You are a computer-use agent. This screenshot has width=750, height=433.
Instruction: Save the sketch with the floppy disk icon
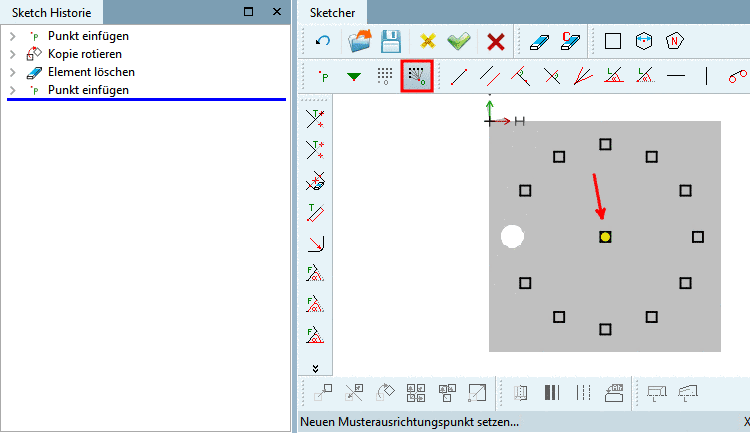coord(391,41)
